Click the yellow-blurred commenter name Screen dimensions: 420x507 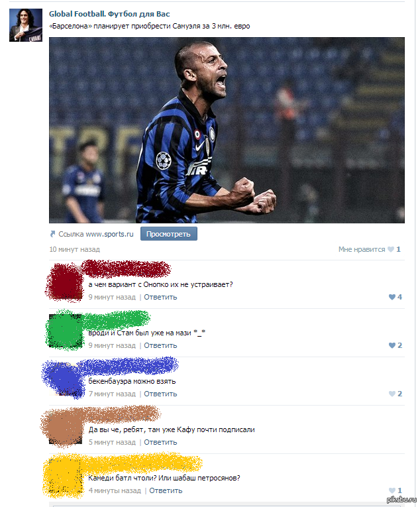[x=144, y=463]
